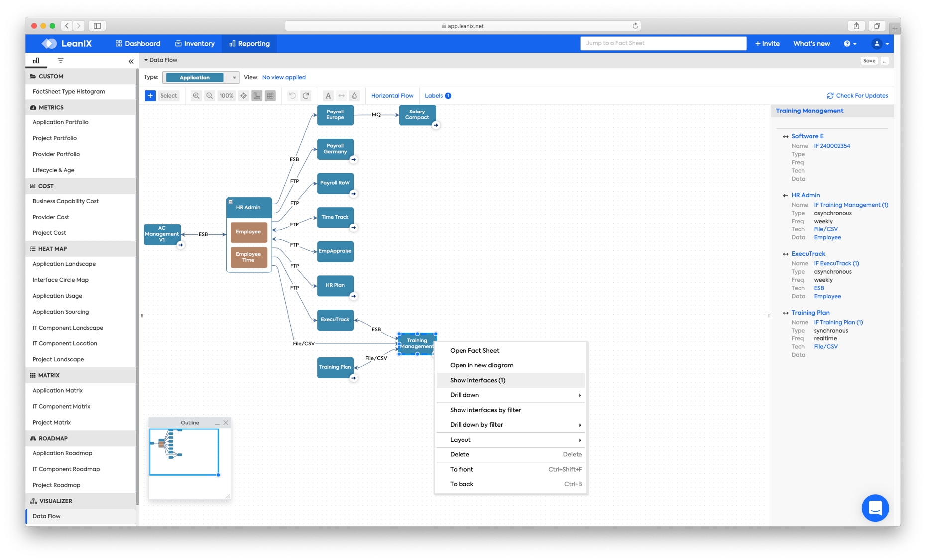The height and width of the screenshot is (560, 926).
Task: Click the center diagram crosshair icon
Action: (243, 95)
